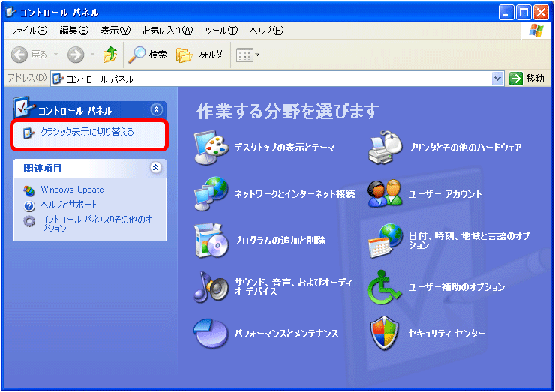Click the gear icon for その他のオプション
Screen dimensions: 555x392
(x=29, y=221)
